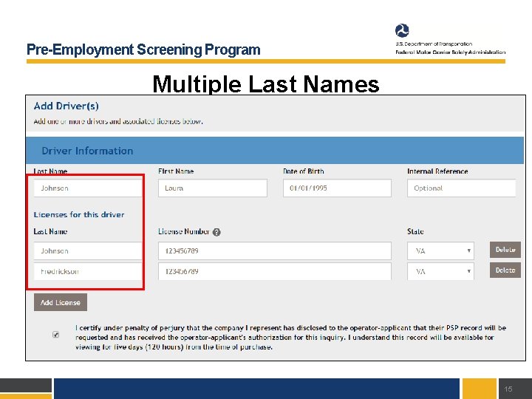Click the Licenses for this driver heading
This screenshot has height=399, width=532.
coord(79,214)
